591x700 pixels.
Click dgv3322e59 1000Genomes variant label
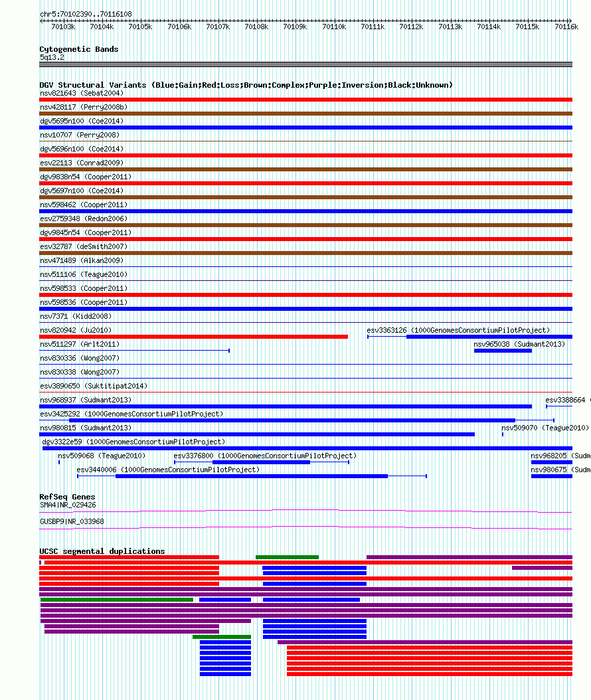[x=133, y=442]
